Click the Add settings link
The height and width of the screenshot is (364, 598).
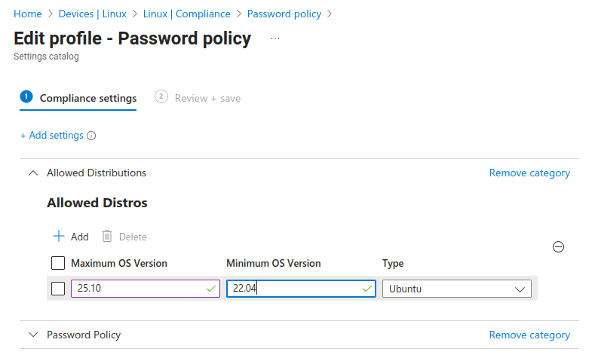tap(52, 136)
